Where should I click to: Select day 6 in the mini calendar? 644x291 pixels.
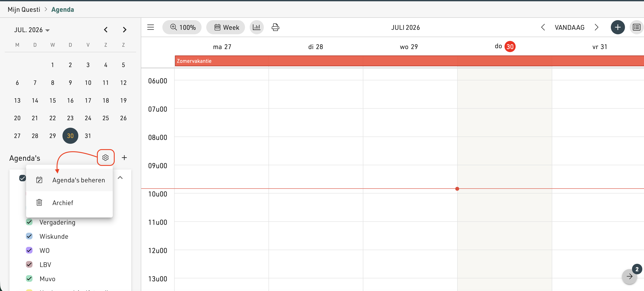pyautogui.click(x=17, y=83)
